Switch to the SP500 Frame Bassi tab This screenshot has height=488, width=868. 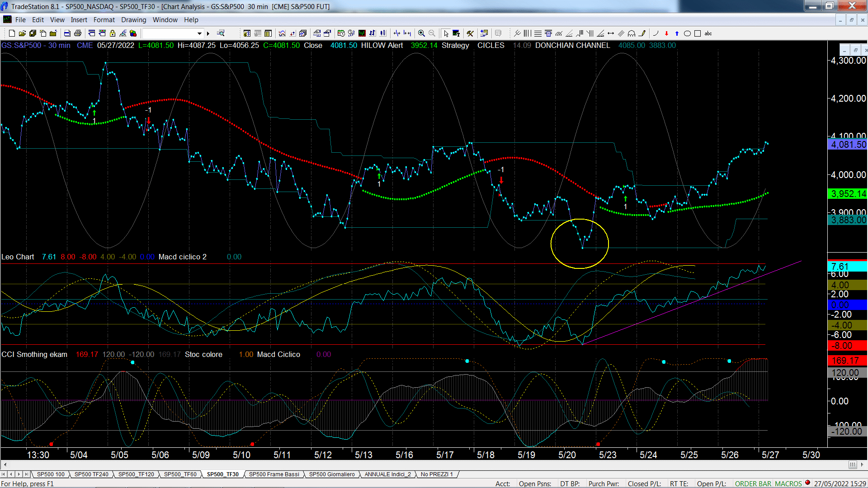click(x=274, y=474)
